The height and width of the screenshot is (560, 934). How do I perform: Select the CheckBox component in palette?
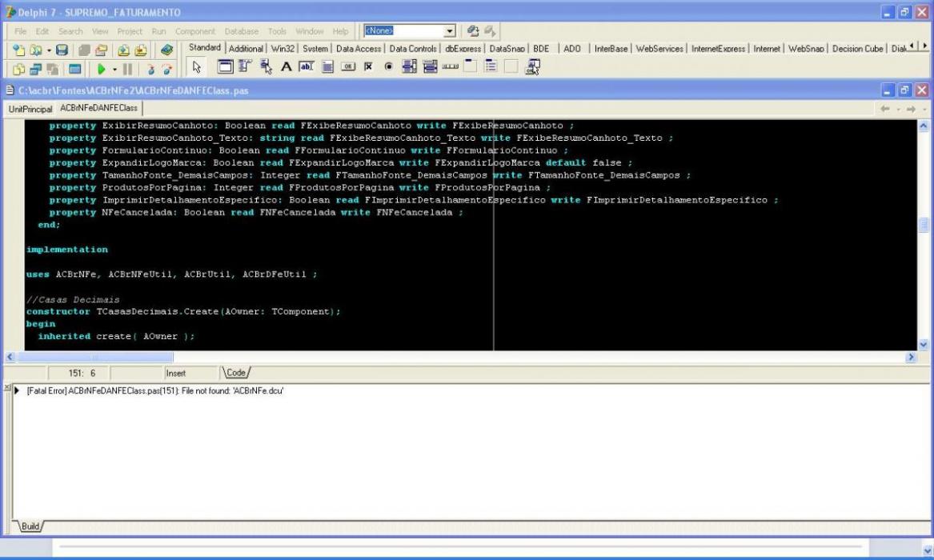(369, 67)
